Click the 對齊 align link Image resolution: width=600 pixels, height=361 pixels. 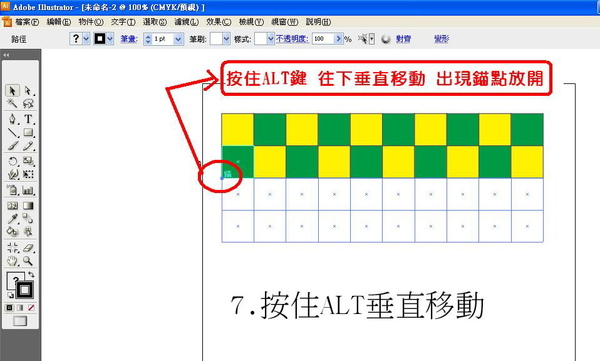tap(403, 39)
